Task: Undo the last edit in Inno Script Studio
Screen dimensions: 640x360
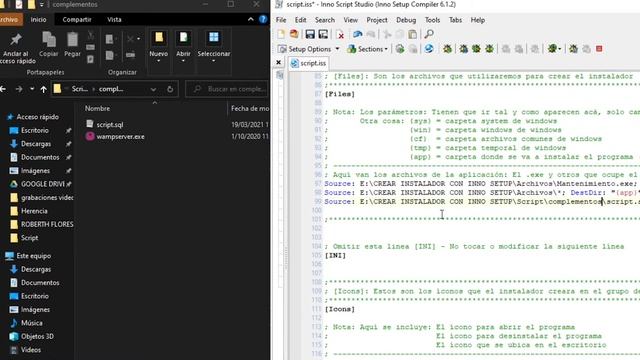Action: 358,34
